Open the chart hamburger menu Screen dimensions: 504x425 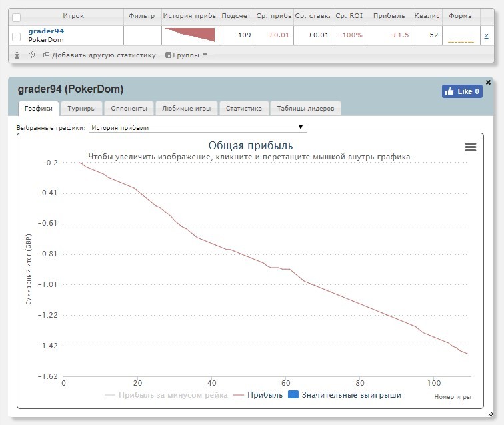[x=471, y=147]
